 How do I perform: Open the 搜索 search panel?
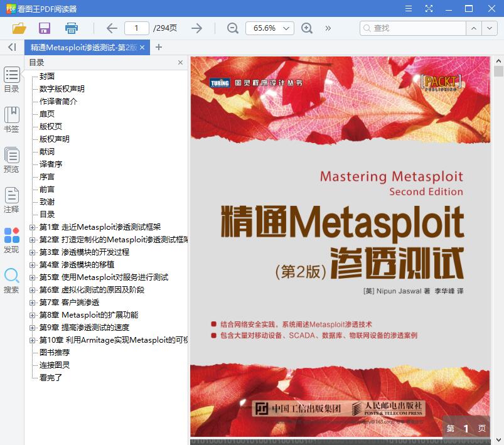pos(11,281)
